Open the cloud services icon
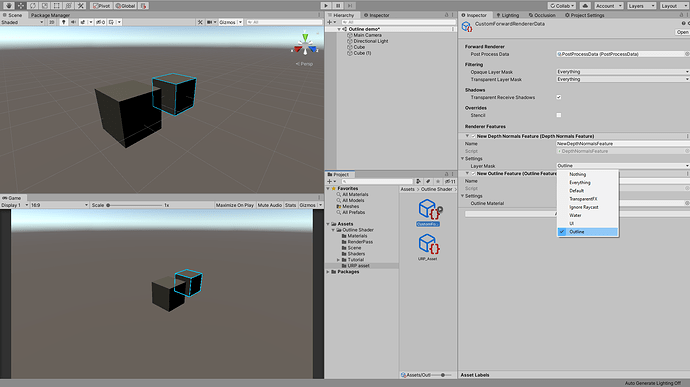Screen dimensions: 690x387 pos(585,6)
